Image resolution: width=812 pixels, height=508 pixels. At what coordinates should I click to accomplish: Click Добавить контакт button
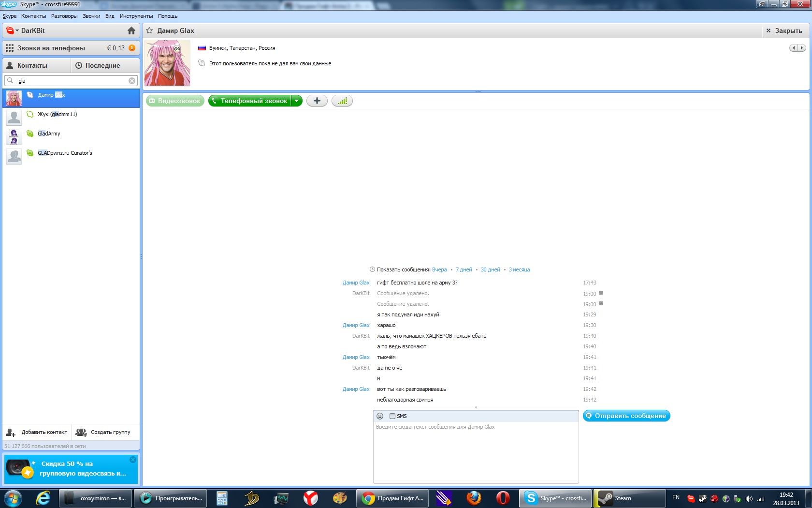click(x=37, y=432)
